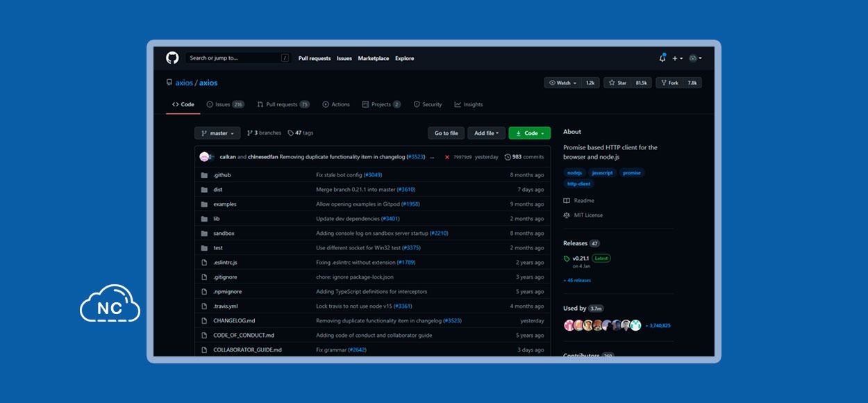Open the plus create-new dropdown in the header
Screen dimensions: 868x403
[677, 58]
